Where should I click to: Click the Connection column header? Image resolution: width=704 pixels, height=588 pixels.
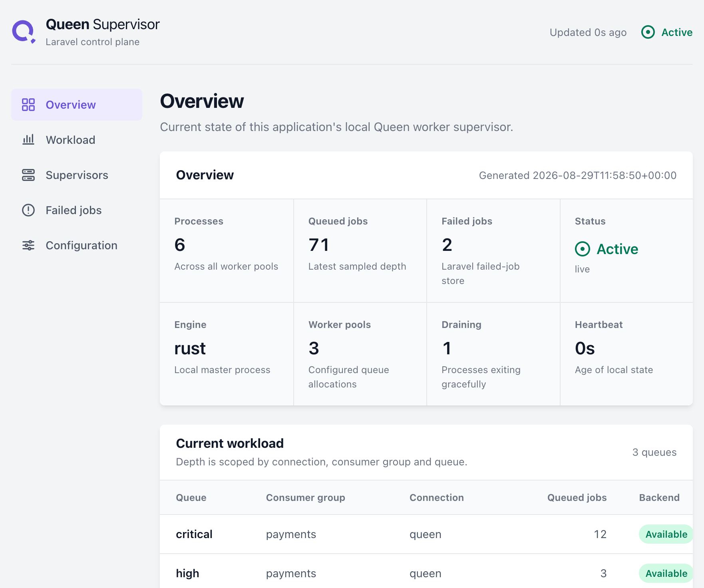coord(437,498)
